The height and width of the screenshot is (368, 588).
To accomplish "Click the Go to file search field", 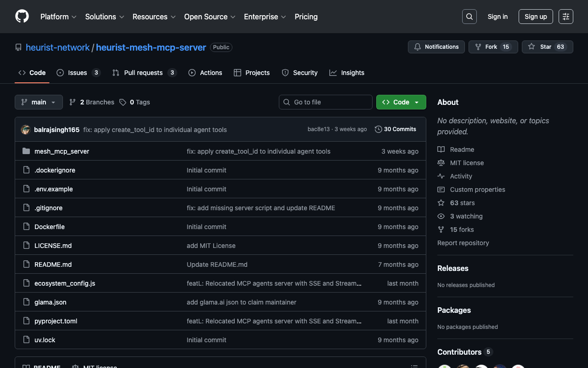I will click(x=325, y=102).
